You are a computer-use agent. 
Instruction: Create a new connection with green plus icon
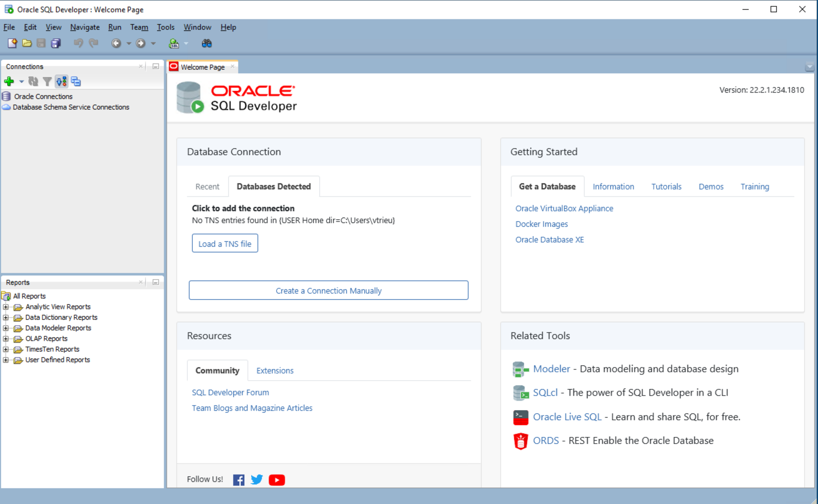click(x=9, y=82)
